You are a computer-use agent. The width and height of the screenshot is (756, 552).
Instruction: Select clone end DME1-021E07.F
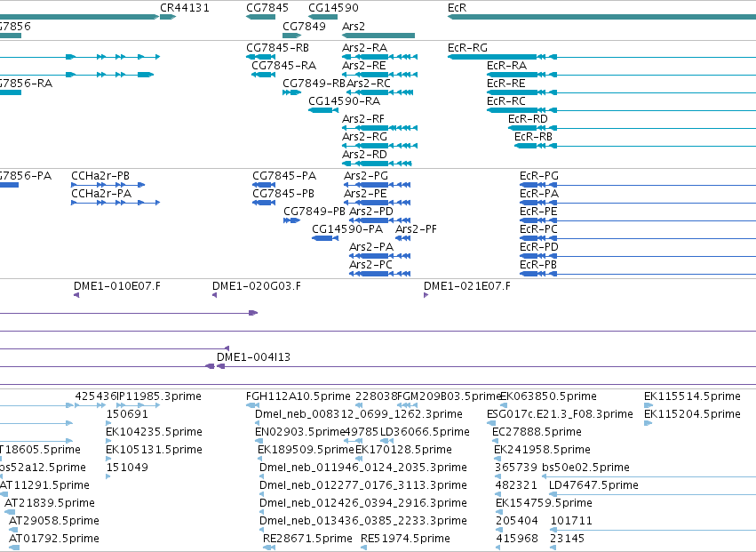click(x=467, y=286)
